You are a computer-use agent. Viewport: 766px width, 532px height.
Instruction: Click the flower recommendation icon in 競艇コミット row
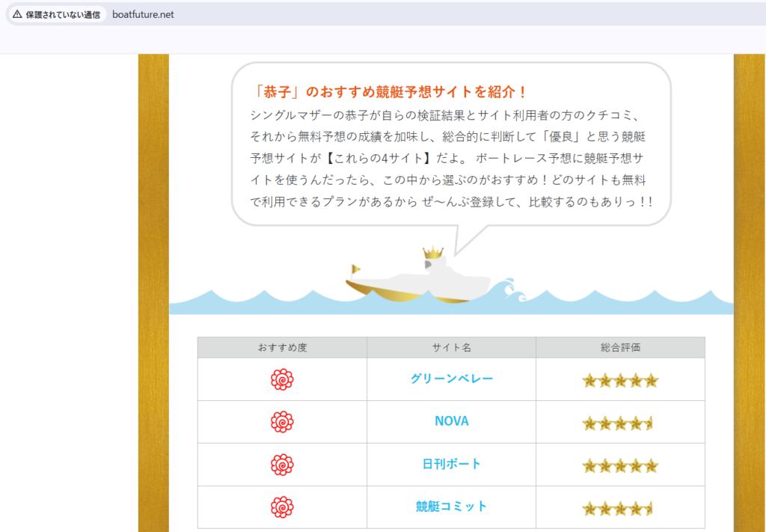point(282,507)
